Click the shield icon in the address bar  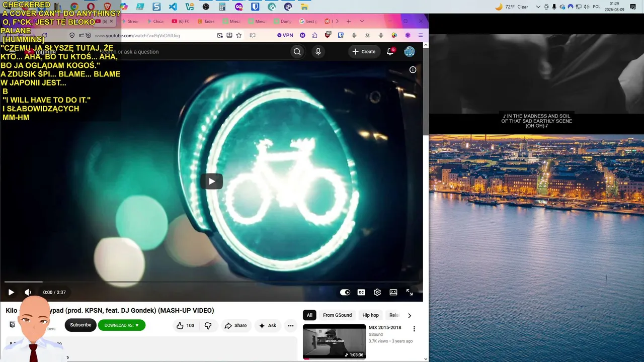click(x=72, y=35)
